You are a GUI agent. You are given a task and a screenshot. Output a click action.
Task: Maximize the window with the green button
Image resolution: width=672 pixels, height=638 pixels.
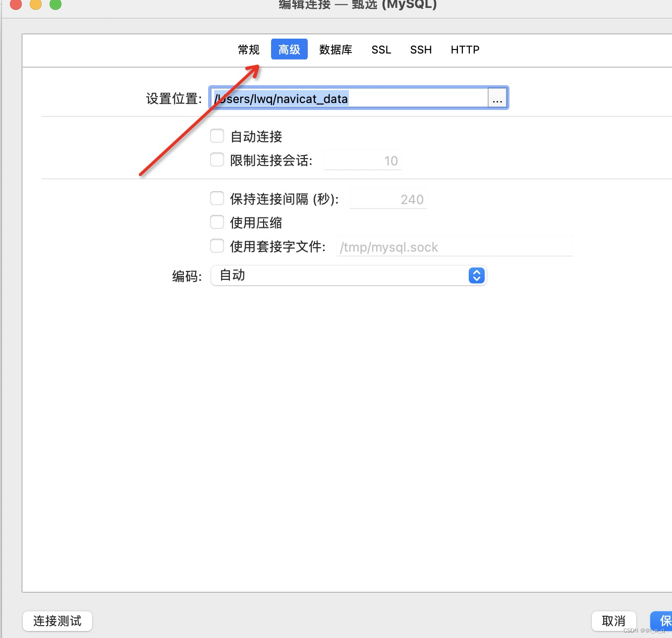click(x=56, y=4)
